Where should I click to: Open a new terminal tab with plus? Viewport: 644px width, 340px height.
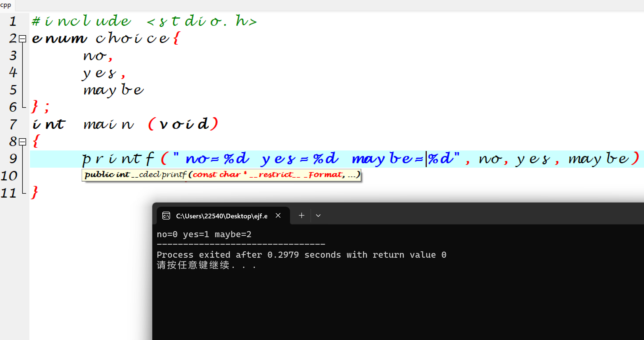[302, 216]
